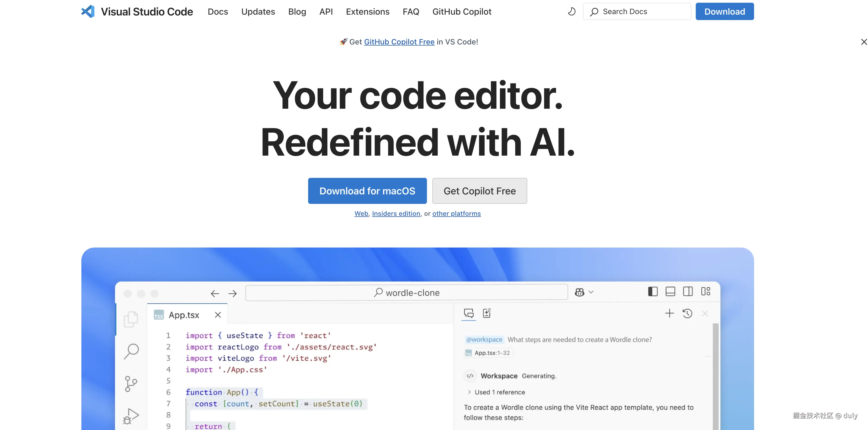Image resolution: width=868 pixels, height=430 pixels.
Task: Click the Visual Studio Code logo
Action: pos(88,11)
